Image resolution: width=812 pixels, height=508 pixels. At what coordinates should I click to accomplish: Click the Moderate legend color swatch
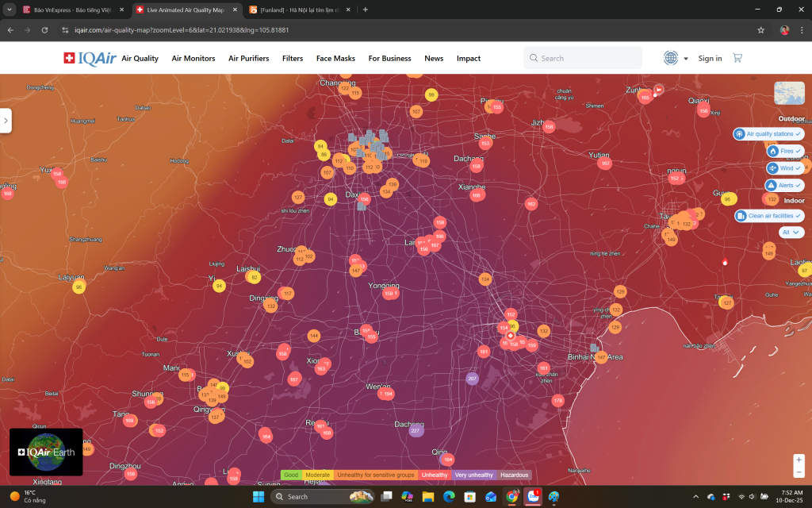click(317, 474)
